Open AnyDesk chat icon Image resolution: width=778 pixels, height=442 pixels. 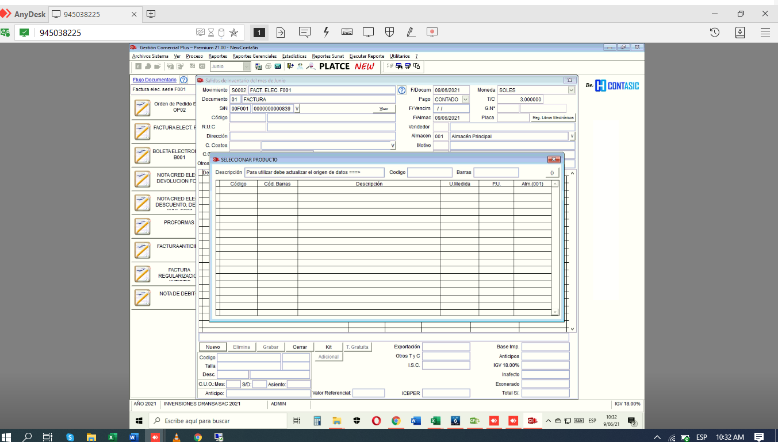coord(305,32)
